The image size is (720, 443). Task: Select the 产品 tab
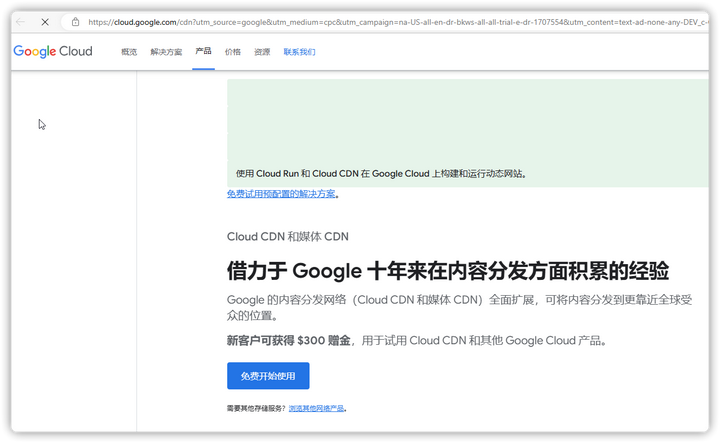[x=203, y=51]
